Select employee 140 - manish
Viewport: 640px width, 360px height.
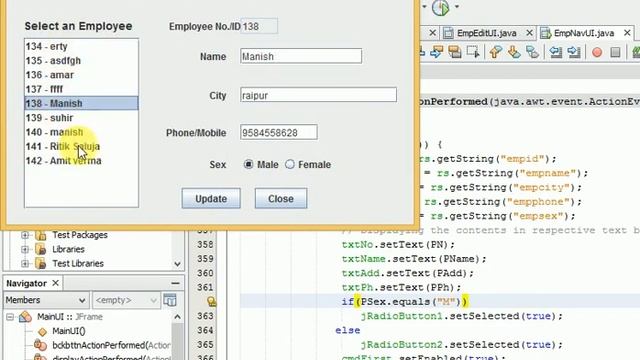point(81,132)
